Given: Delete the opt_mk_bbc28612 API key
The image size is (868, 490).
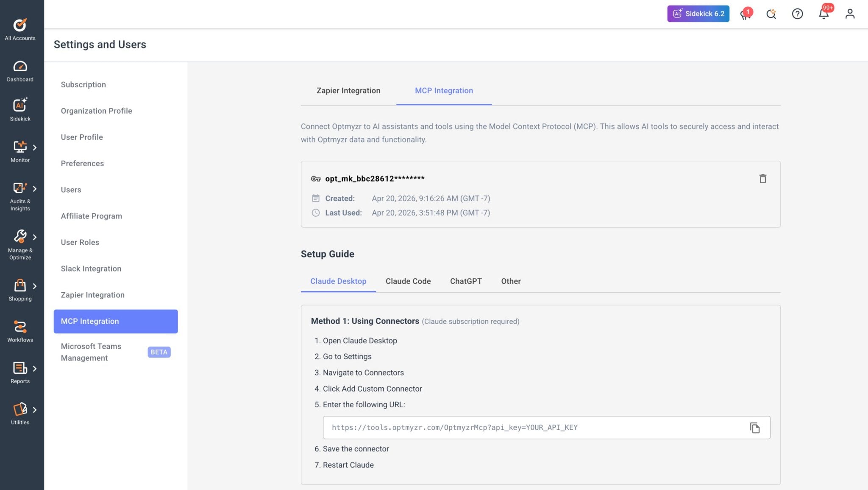Looking at the screenshot, I should pos(762,179).
